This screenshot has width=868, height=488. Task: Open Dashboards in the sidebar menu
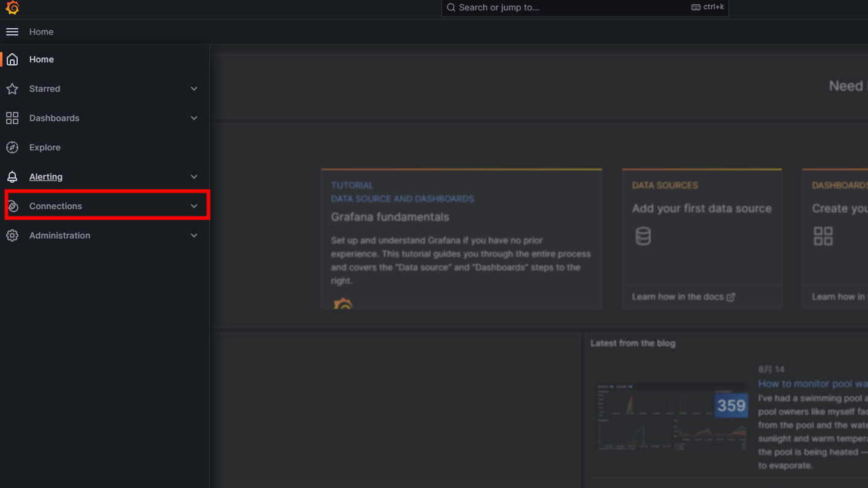point(54,118)
